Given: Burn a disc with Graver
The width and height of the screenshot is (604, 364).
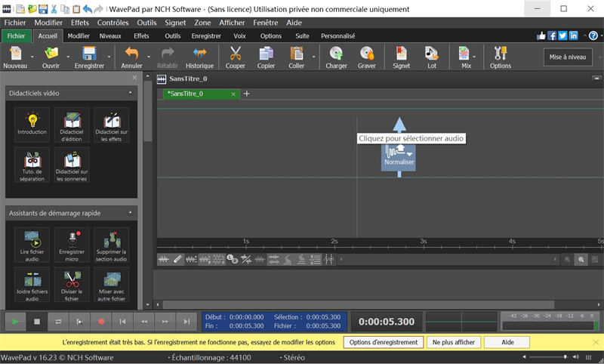Looking at the screenshot, I should click(367, 57).
